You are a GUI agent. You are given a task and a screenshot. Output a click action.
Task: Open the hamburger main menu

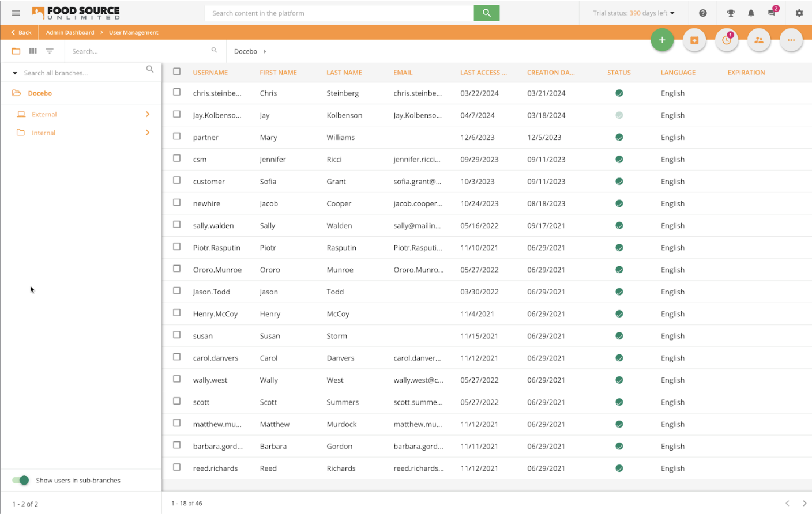[x=16, y=13]
